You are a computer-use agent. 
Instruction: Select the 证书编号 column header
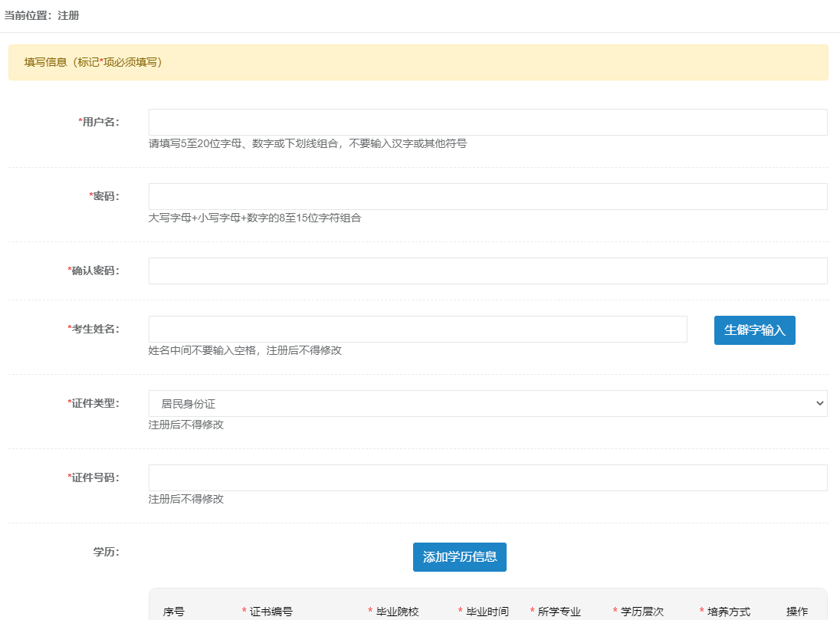point(271,612)
